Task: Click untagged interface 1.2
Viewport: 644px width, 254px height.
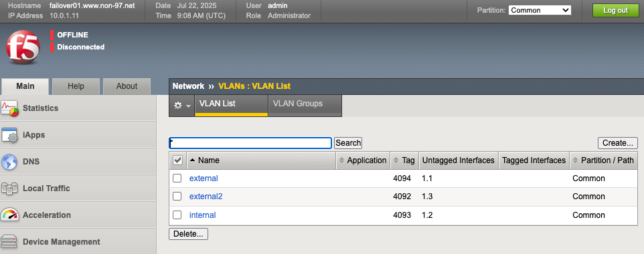Action: tap(427, 215)
